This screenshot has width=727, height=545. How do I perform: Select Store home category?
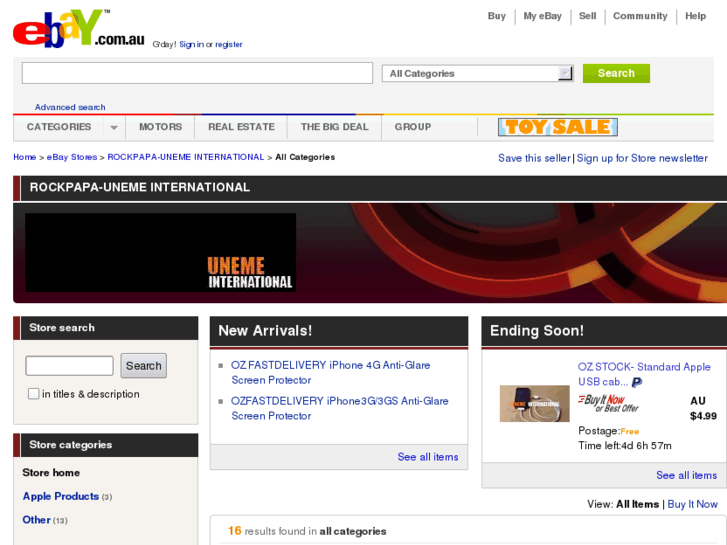[x=51, y=473]
